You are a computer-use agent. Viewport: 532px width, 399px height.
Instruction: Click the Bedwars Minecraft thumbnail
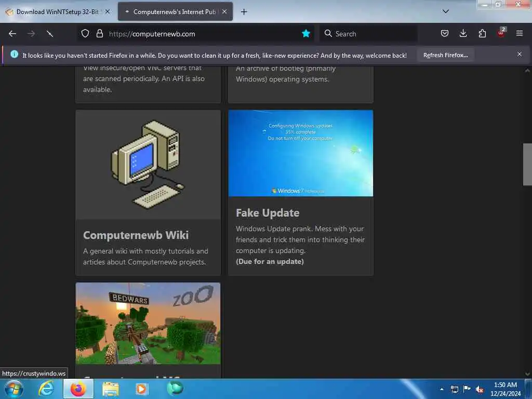click(148, 324)
